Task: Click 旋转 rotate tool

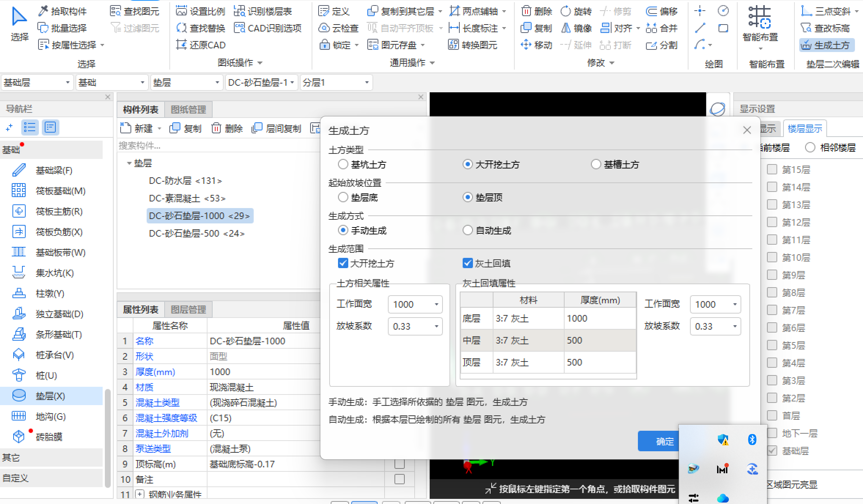Action: click(576, 11)
